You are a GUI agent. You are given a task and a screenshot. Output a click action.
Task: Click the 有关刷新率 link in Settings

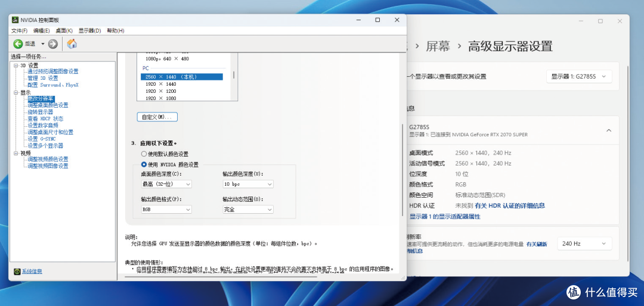click(537, 244)
